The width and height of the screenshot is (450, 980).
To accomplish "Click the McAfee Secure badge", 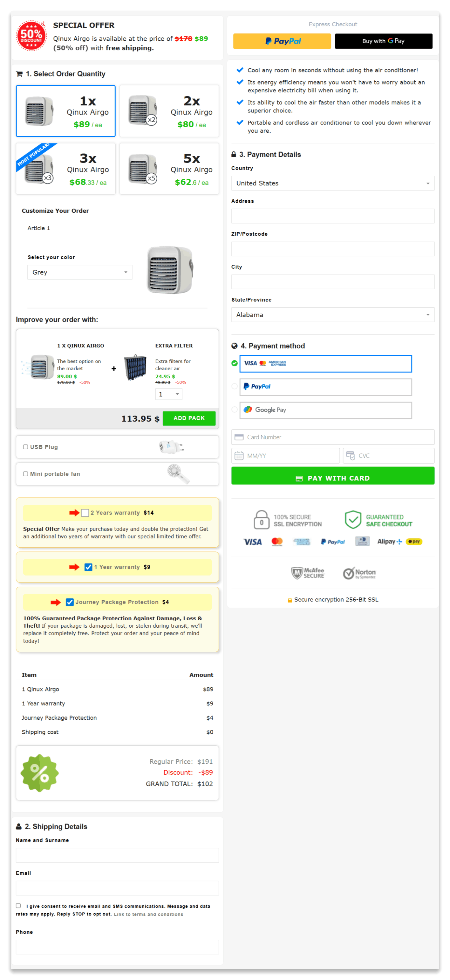I will pos(308,573).
